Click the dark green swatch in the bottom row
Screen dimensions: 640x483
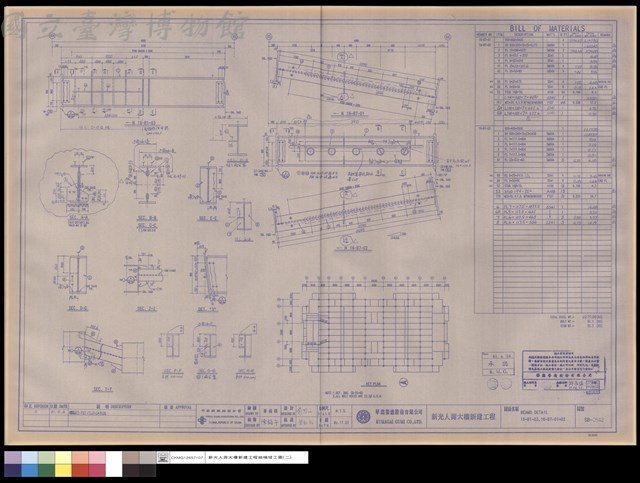pyautogui.click(x=46, y=470)
